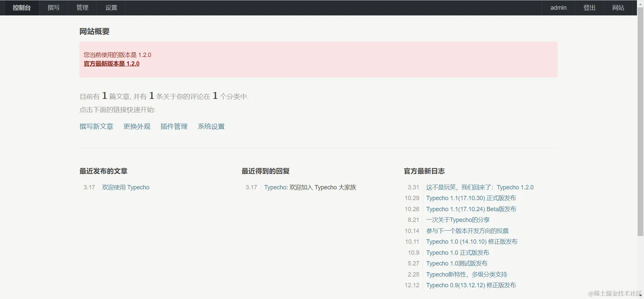The height and width of the screenshot is (299, 644).
Task: Visit the site via 网站
Action: tap(618, 8)
